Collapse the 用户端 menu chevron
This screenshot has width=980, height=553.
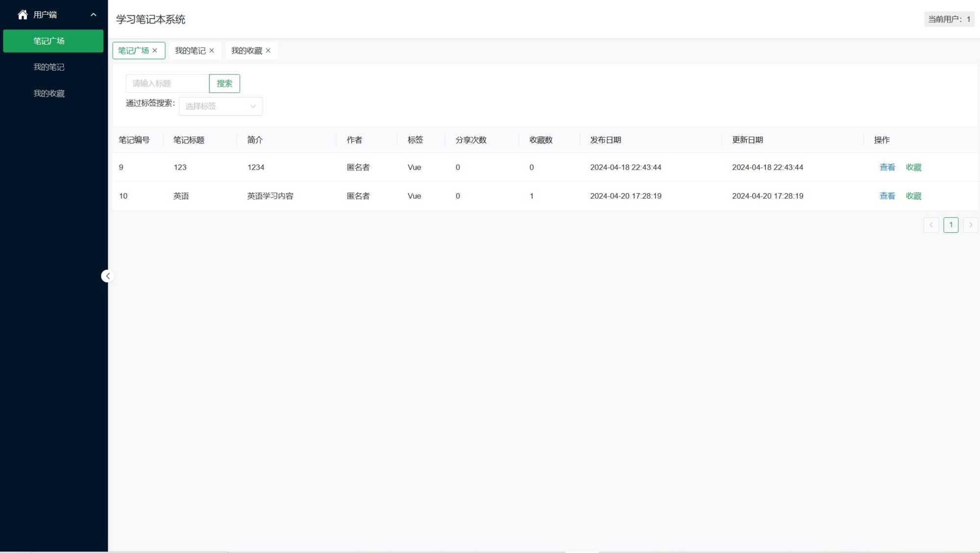(x=93, y=15)
